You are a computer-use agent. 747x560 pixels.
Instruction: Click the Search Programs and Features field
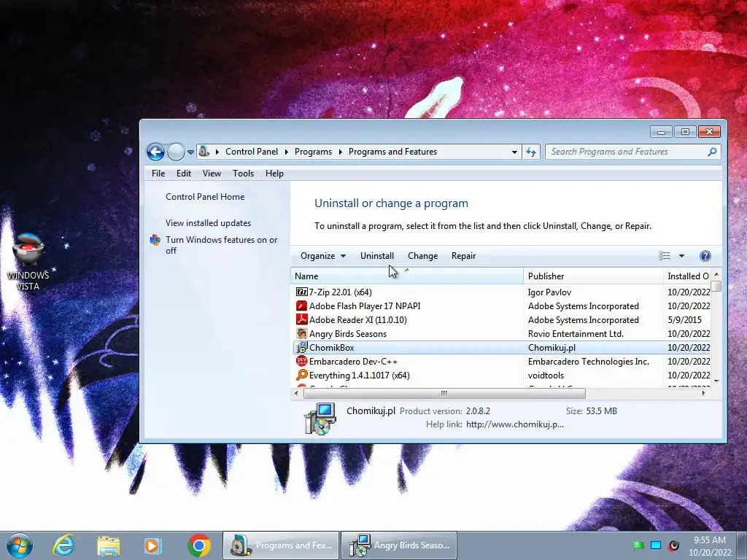pos(632,152)
